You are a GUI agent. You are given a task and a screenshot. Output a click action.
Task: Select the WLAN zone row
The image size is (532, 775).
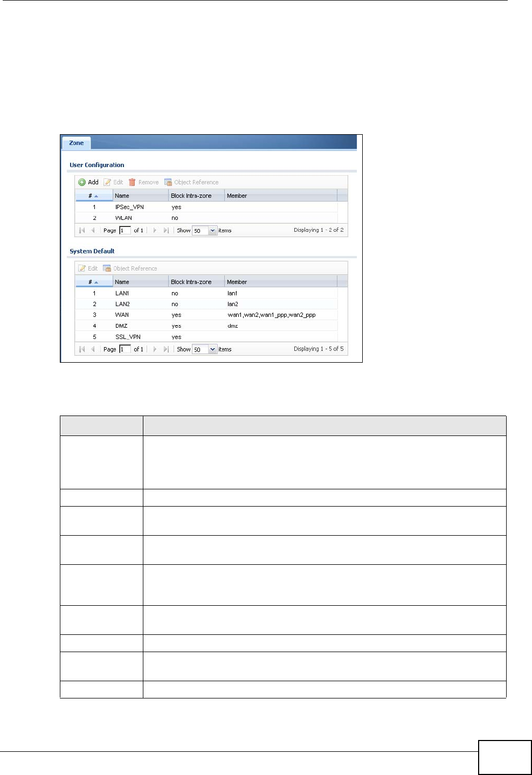(206, 218)
